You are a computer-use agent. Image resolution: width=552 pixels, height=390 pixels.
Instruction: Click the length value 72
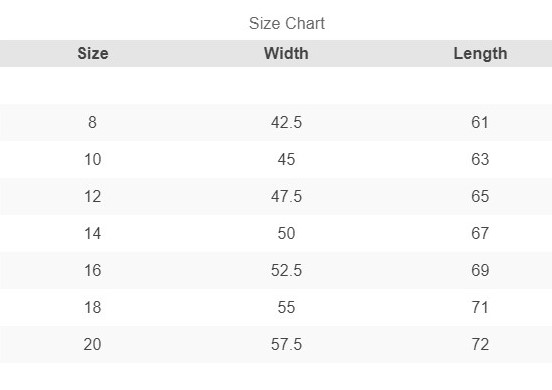[480, 344]
